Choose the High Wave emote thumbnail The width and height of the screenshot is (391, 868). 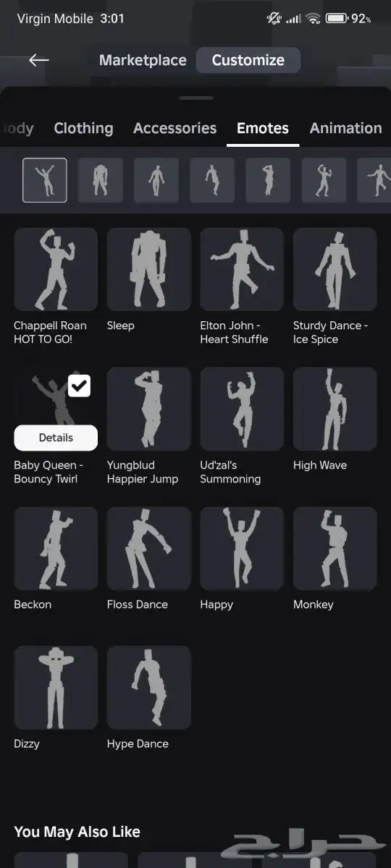tap(335, 409)
